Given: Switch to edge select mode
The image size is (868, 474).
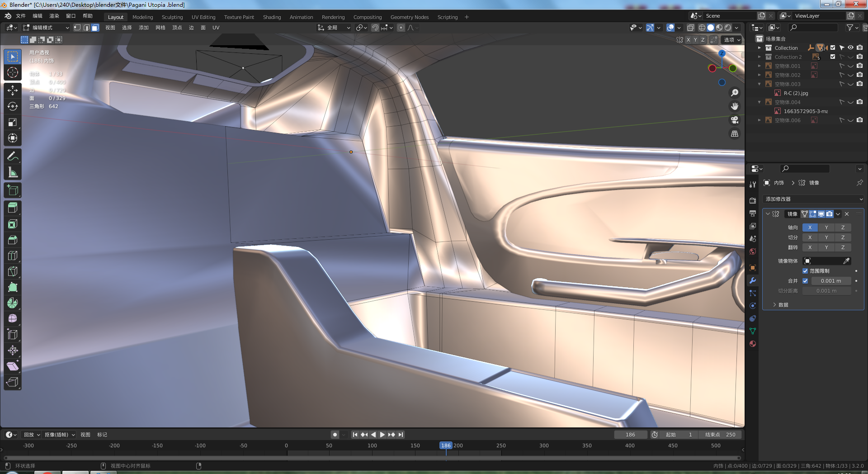Looking at the screenshot, I should click(x=86, y=28).
